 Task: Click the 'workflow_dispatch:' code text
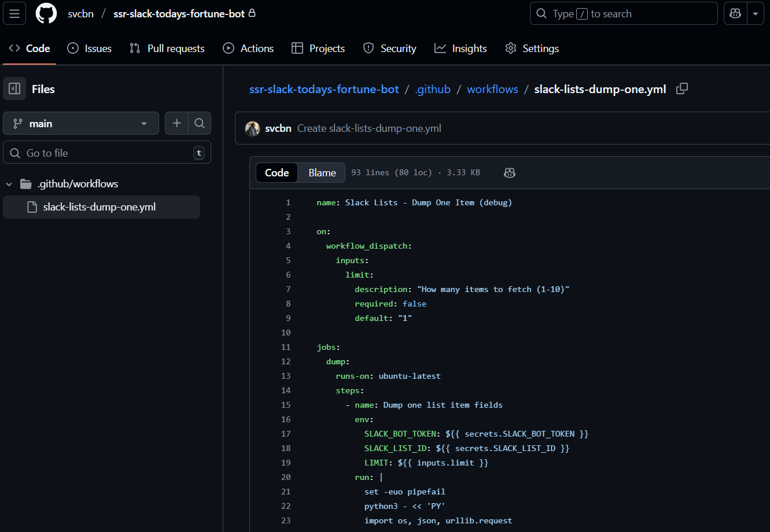coord(369,246)
